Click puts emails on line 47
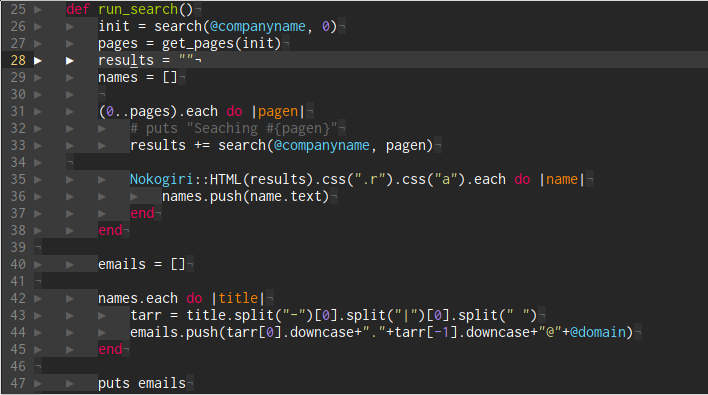 click(142, 384)
